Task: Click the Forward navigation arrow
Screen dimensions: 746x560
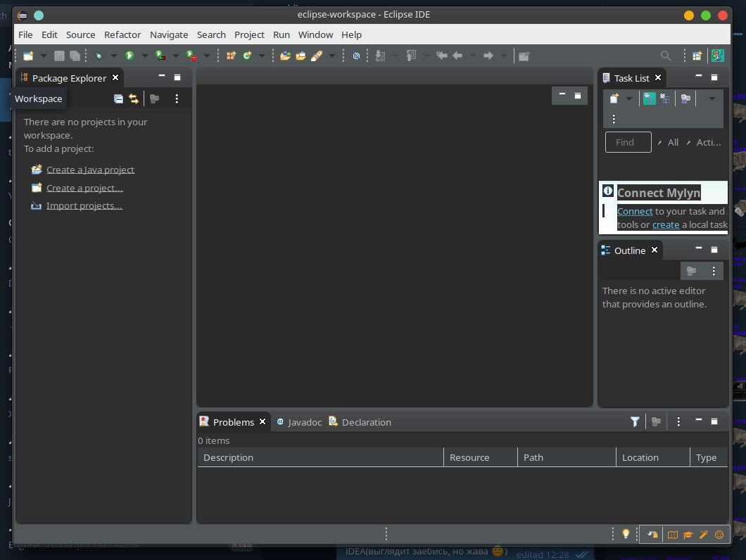Action: (488, 56)
